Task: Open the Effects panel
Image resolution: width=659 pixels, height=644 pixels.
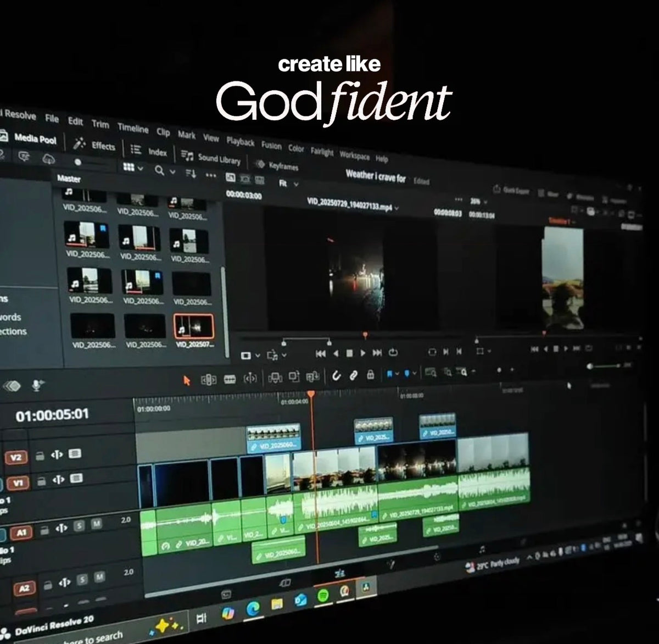Action: [95, 145]
